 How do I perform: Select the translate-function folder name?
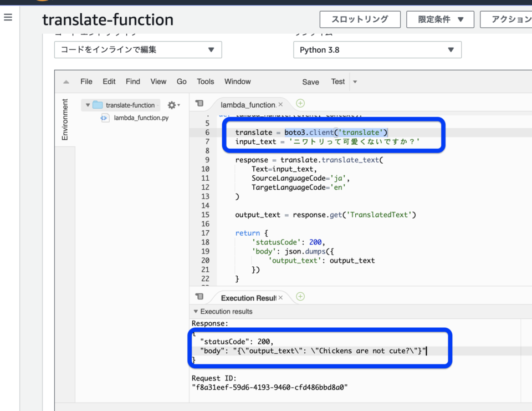point(130,105)
